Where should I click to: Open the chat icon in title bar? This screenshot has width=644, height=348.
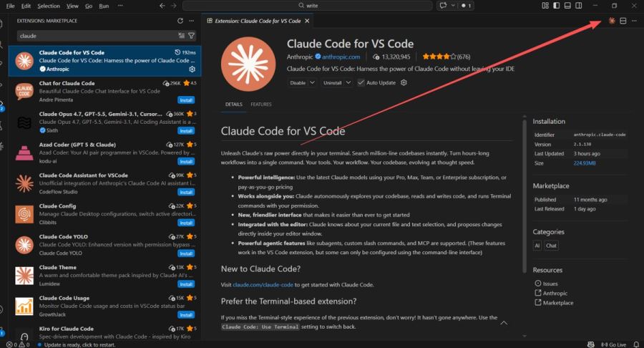(x=443, y=5)
